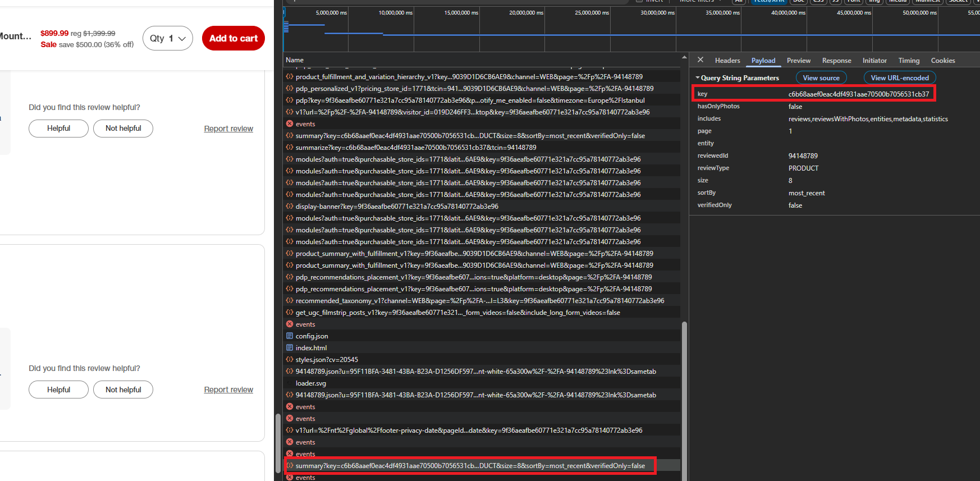Image resolution: width=980 pixels, height=481 pixels.
Task: Select the pdp?key=9f36aeafbe request row
Action: 482,100
